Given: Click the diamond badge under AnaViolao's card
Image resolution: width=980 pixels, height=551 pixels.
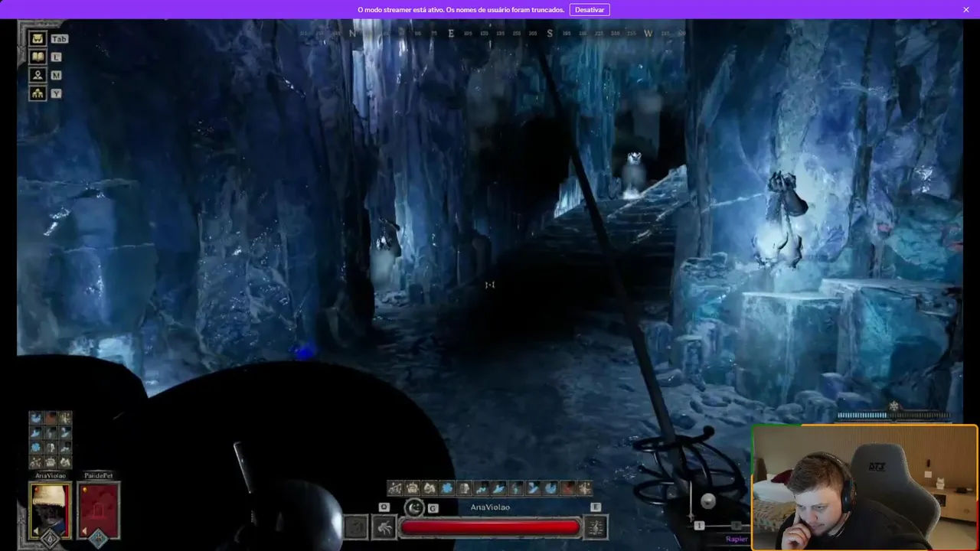Looking at the screenshot, I should pos(51,539).
